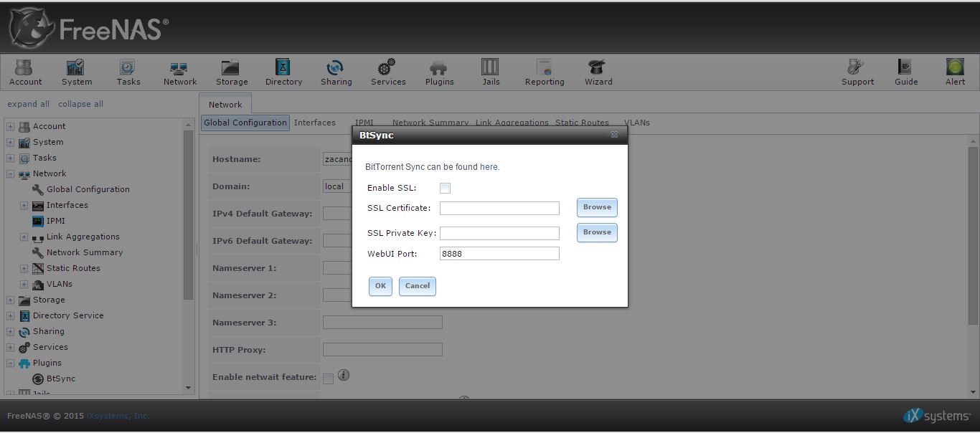Open the iXsystems, Inc. footer link
Screen dimensions: 980x433
(118, 416)
